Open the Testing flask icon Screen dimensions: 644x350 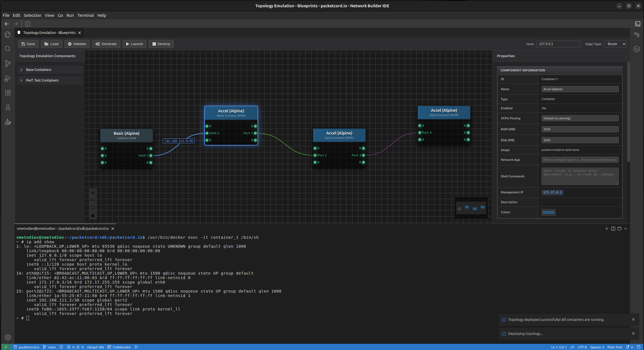coord(8,107)
